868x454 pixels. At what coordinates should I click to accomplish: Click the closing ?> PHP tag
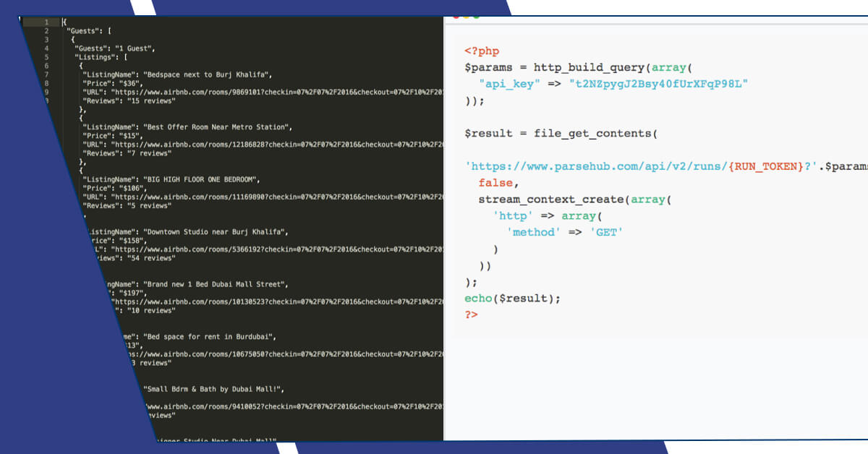(472, 315)
